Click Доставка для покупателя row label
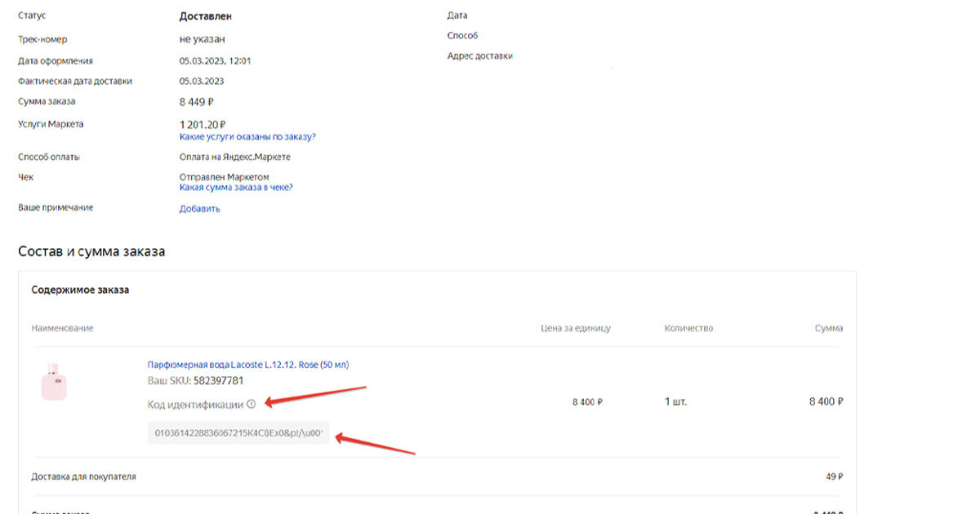 pos(83,476)
